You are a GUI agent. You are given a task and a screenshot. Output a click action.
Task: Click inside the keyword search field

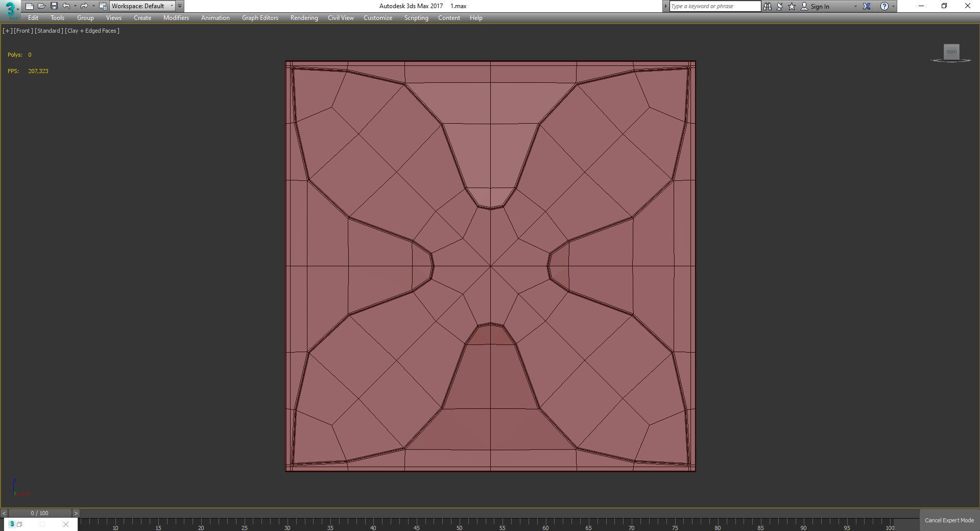[x=715, y=6]
